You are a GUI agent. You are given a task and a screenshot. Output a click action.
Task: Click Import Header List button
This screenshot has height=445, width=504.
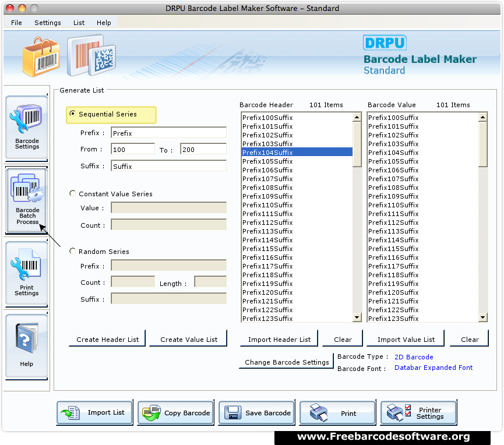(279, 340)
